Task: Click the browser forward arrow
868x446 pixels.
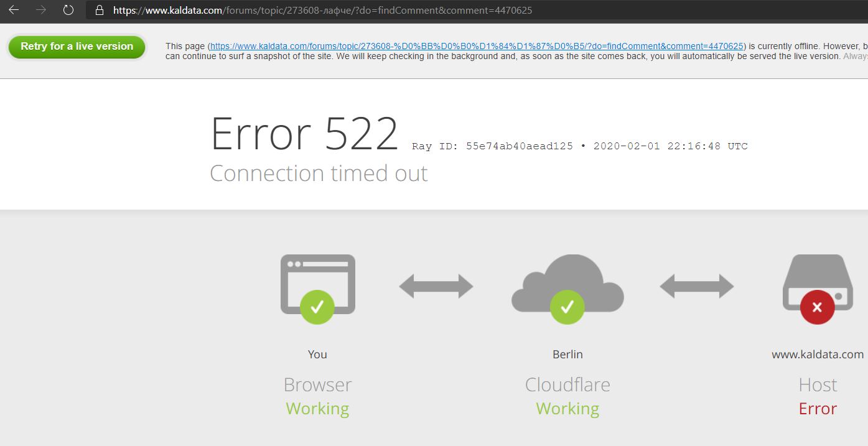Action: pyautogui.click(x=41, y=10)
